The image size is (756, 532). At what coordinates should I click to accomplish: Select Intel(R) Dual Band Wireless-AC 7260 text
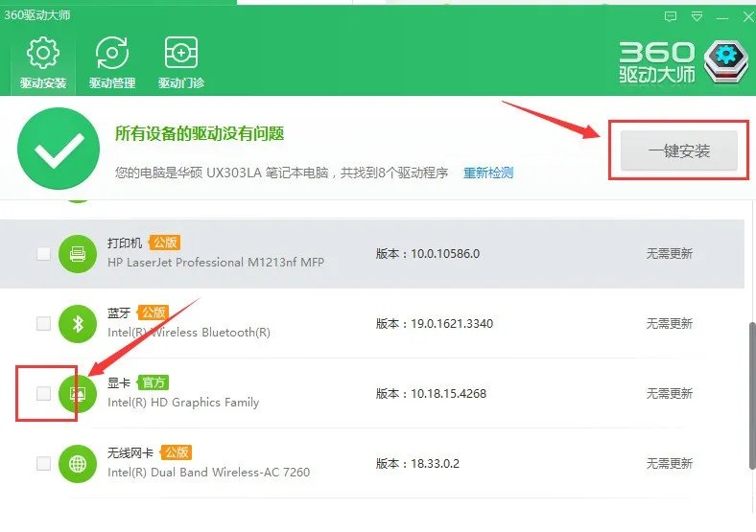coord(208,472)
